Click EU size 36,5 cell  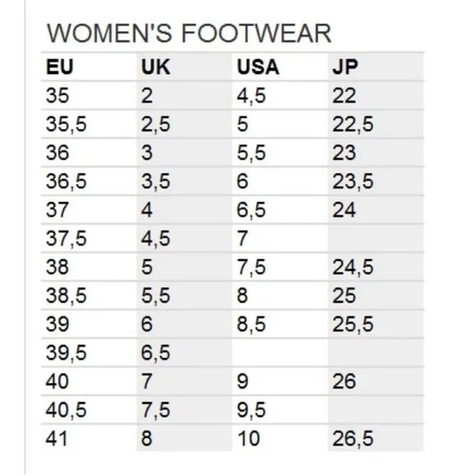coord(89,181)
